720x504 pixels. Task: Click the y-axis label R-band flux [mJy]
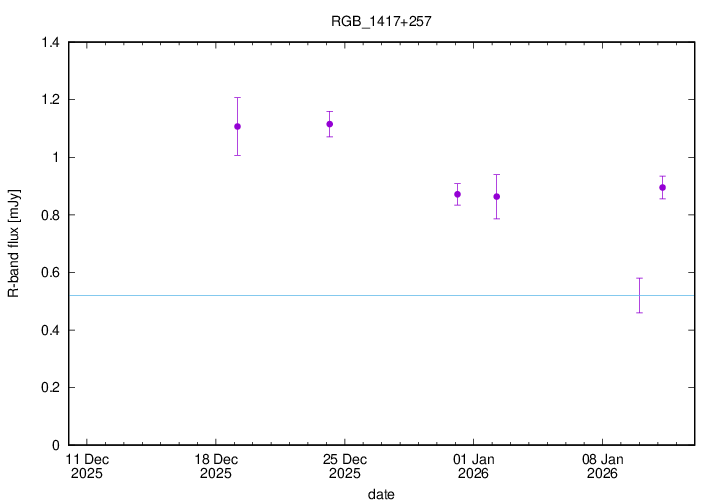14,243
